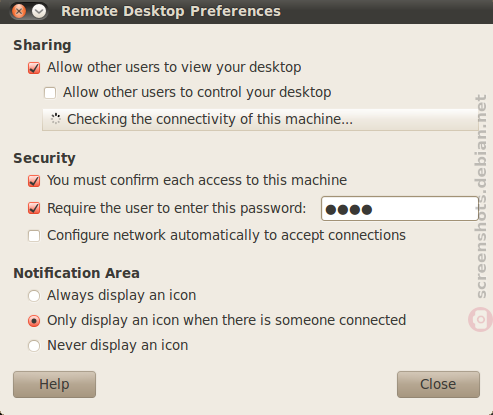Click into the password input field

tap(400, 209)
